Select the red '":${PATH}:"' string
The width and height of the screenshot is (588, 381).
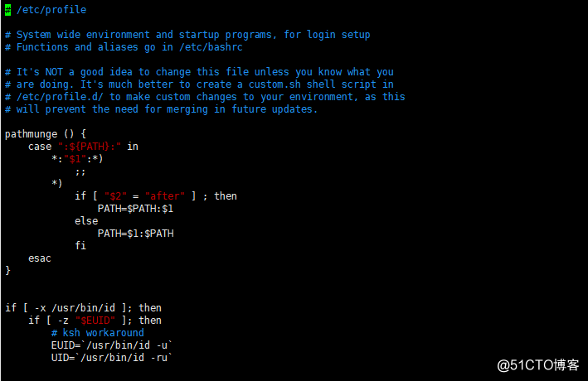(x=90, y=147)
